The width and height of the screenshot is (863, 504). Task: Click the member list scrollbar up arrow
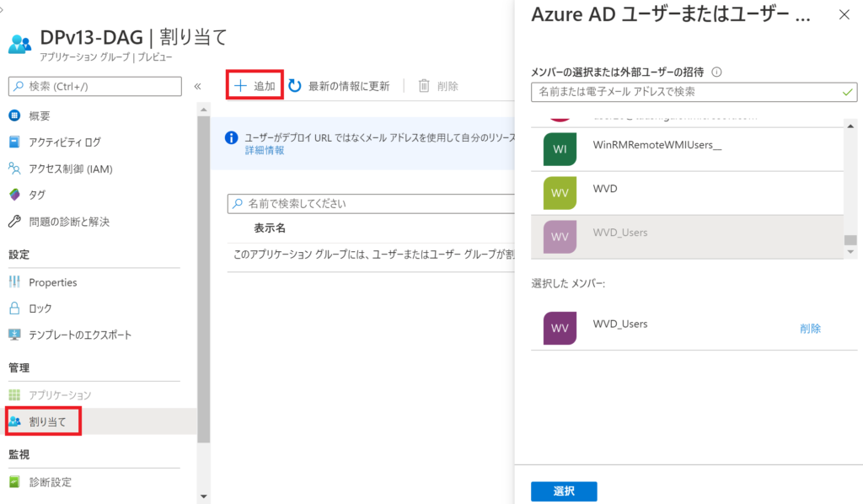point(850,126)
